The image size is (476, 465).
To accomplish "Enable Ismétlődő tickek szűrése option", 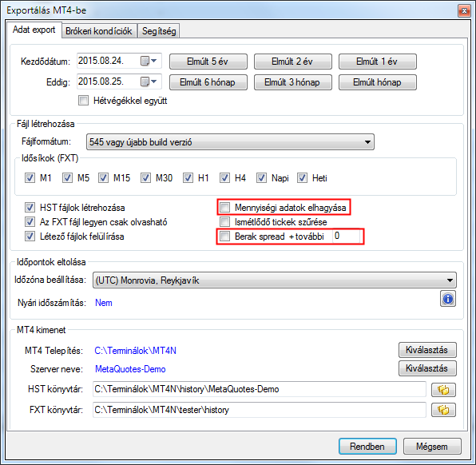I will coord(224,222).
